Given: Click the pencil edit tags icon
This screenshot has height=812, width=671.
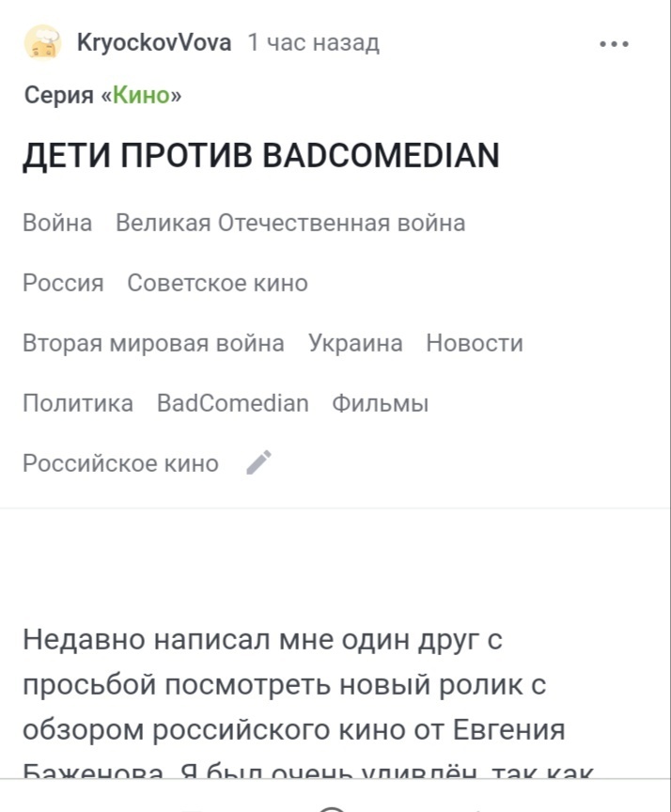Looking at the screenshot, I should (258, 462).
